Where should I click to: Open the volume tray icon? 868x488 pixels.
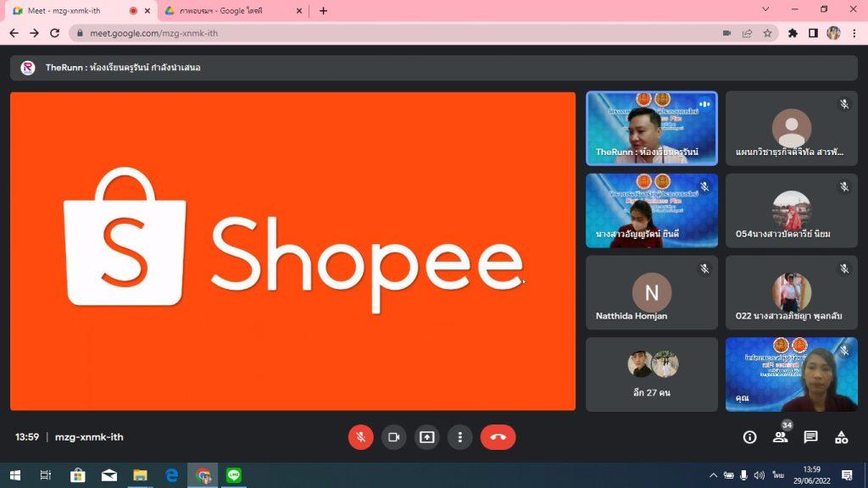pos(759,475)
